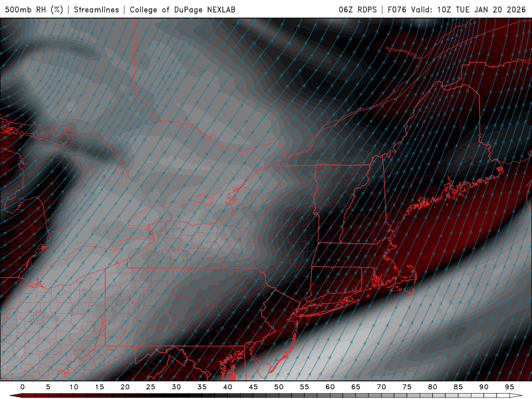The width and height of the screenshot is (532, 399).
Task: Click the 'F076' forecast hour text
Action: click(396, 9)
